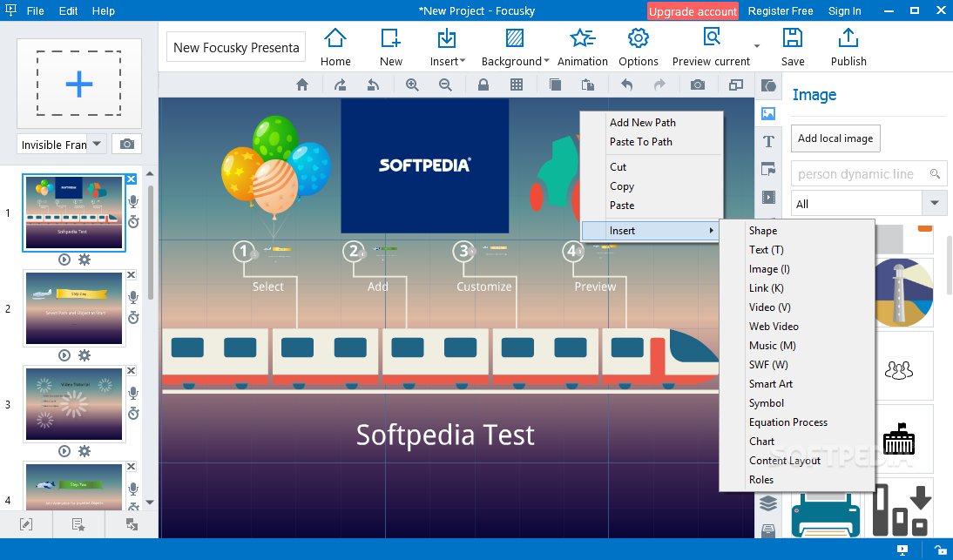Screen dimensions: 953x560
Task: Select Copy in the context menu
Action: [x=652, y=186]
